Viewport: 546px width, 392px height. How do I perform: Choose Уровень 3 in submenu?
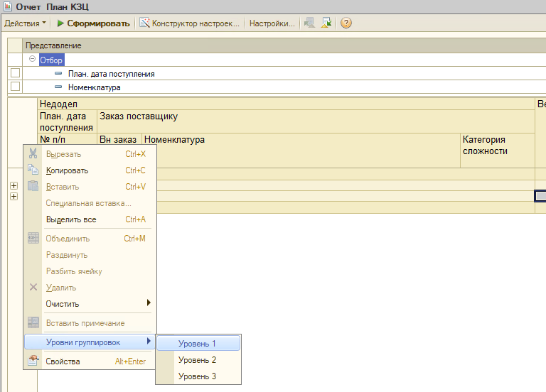(x=198, y=376)
